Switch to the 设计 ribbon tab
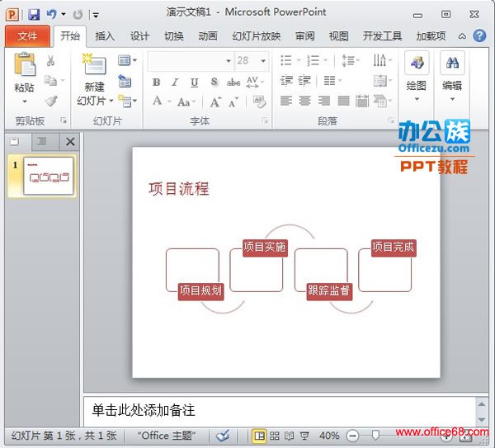Screen dimensions: 495x448 pos(139,36)
